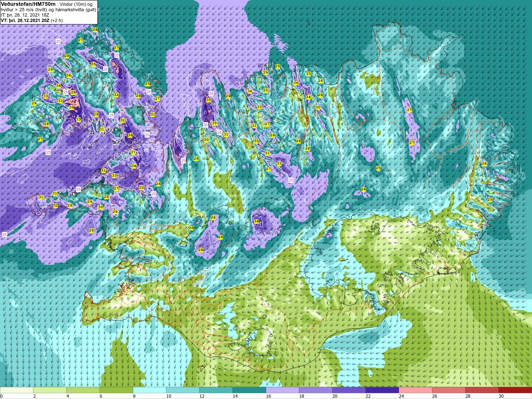Select the green 4–6 legend swatch
Screen dimensions: 532x399
(83, 390)
